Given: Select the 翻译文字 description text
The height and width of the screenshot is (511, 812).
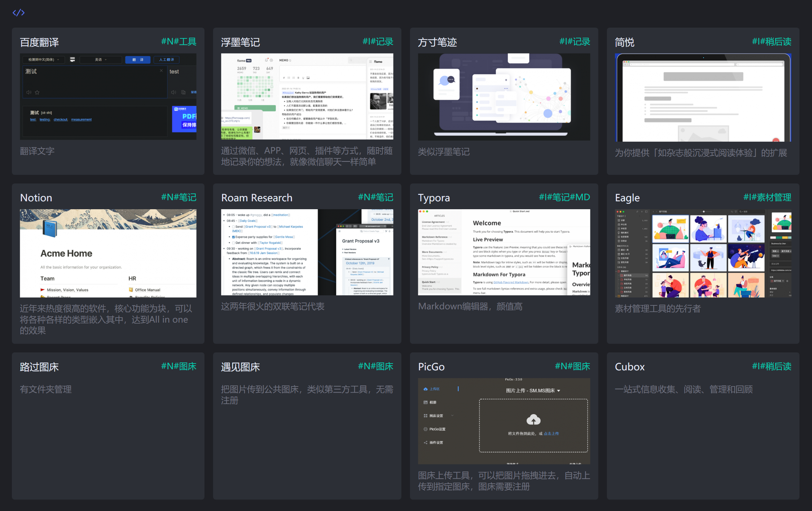Looking at the screenshot, I should [37, 151].
